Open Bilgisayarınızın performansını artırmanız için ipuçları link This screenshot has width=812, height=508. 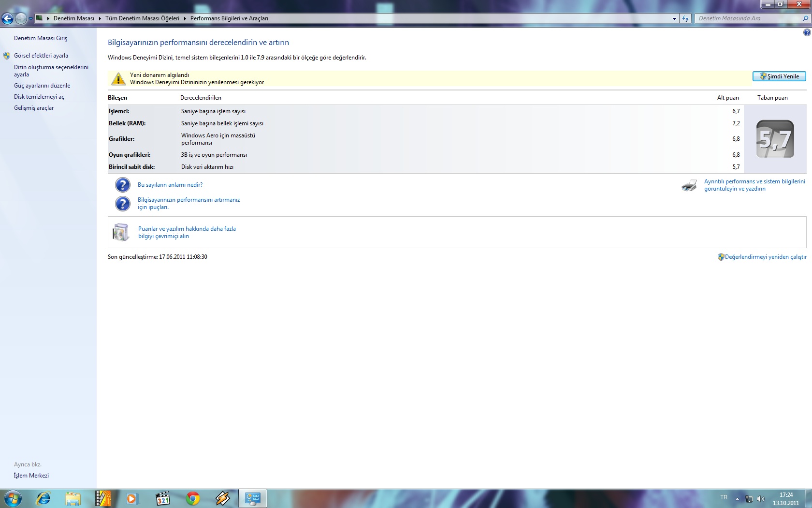(x=188, y=203)
